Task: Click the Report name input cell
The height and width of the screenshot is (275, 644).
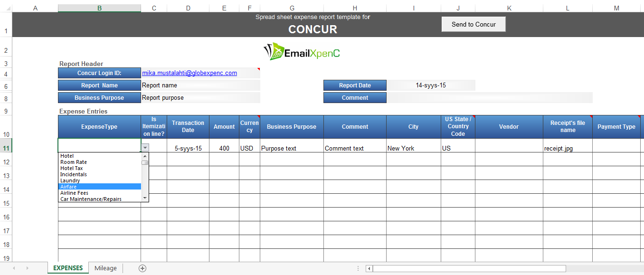Action: [x=200, y=85]
